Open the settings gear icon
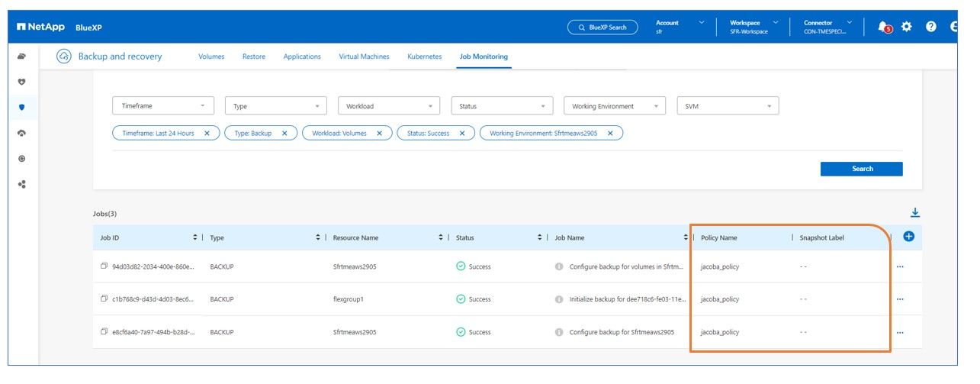Viewport: 980px width, 384px height. pos(907,27)
